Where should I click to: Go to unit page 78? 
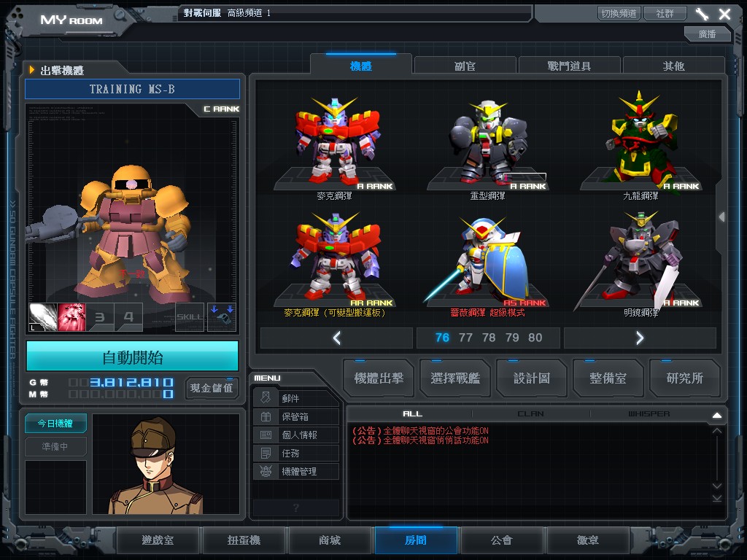(489, 338)
